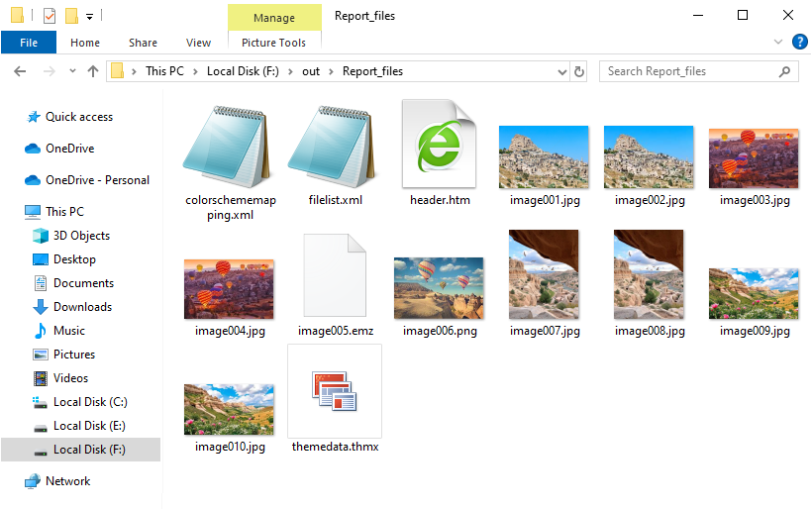This screenshot has width=812, height=509.
Task: Click the Manage contextual tab
Action: pos(274,18)
